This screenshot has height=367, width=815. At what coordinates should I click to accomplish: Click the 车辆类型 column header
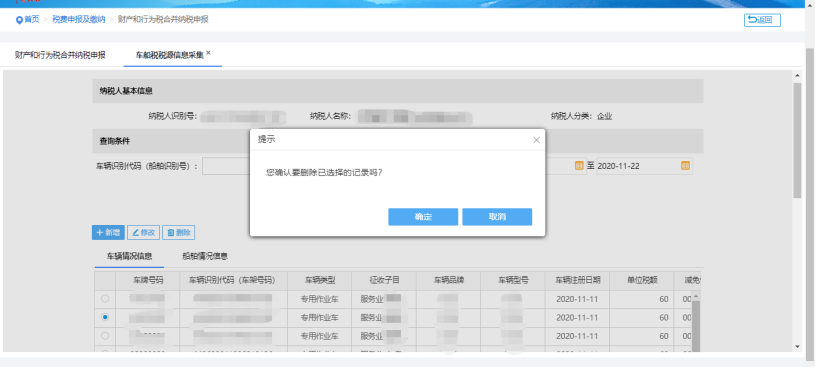[320, 280]
